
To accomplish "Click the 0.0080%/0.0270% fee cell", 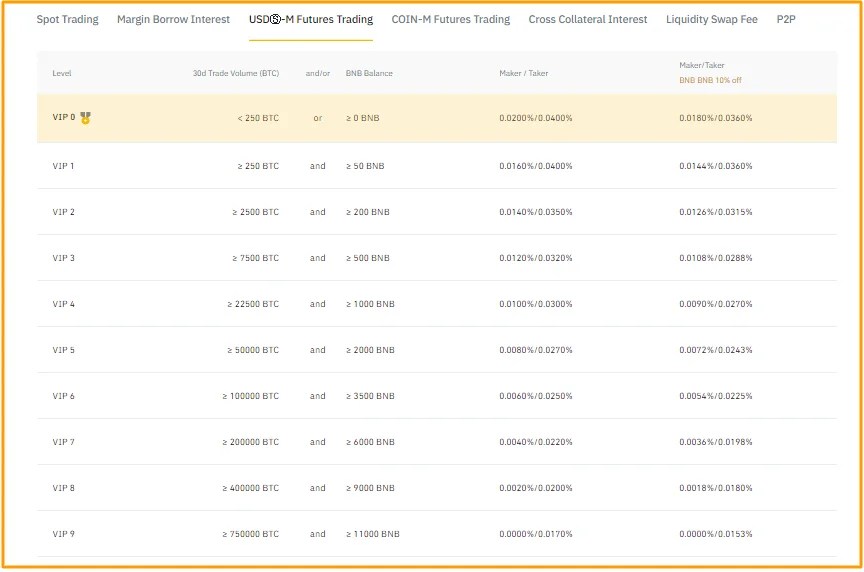I will pos(536,350).
